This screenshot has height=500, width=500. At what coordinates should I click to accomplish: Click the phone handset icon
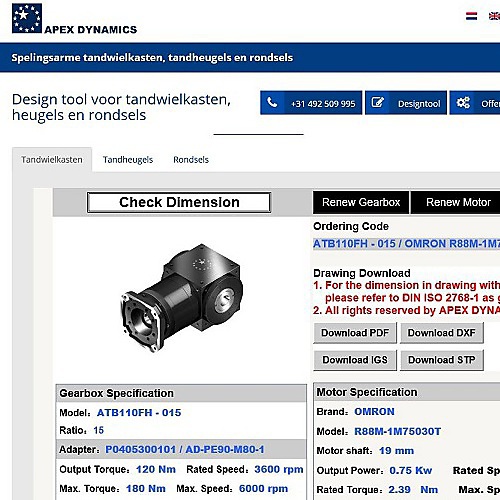[272, 103]
